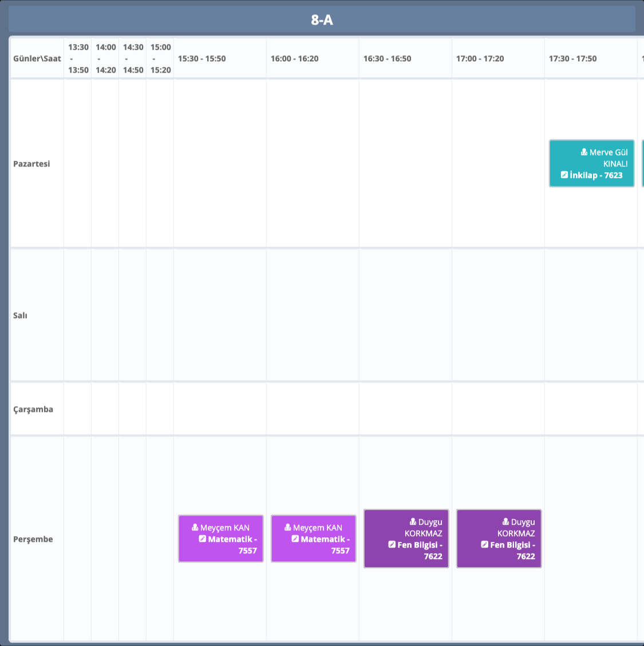Viewport: 644px width, 646px height.
Task: Click the teacher icon on the 16:30 Fen Bilgisi lesson
Action: coord(413,522)
